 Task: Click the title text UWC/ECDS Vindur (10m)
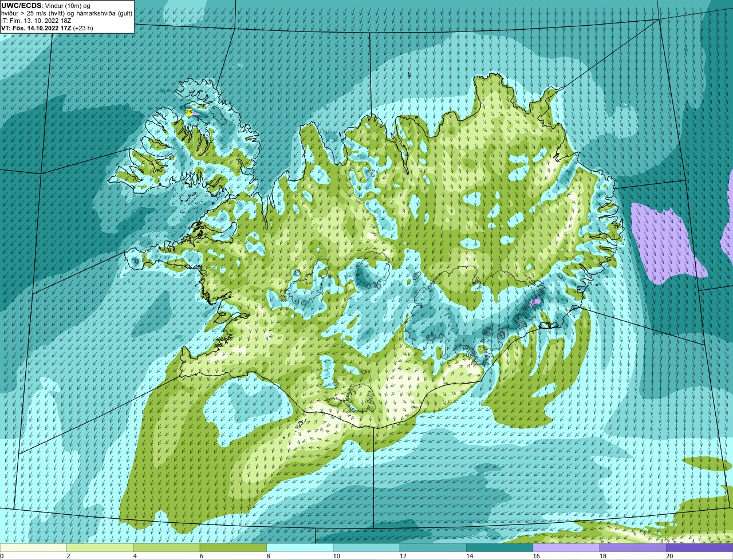(46, 6)
